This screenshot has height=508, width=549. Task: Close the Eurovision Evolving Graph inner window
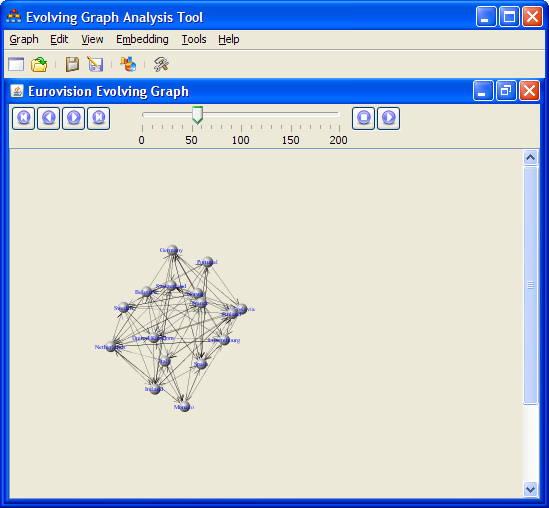pos(529,91)
